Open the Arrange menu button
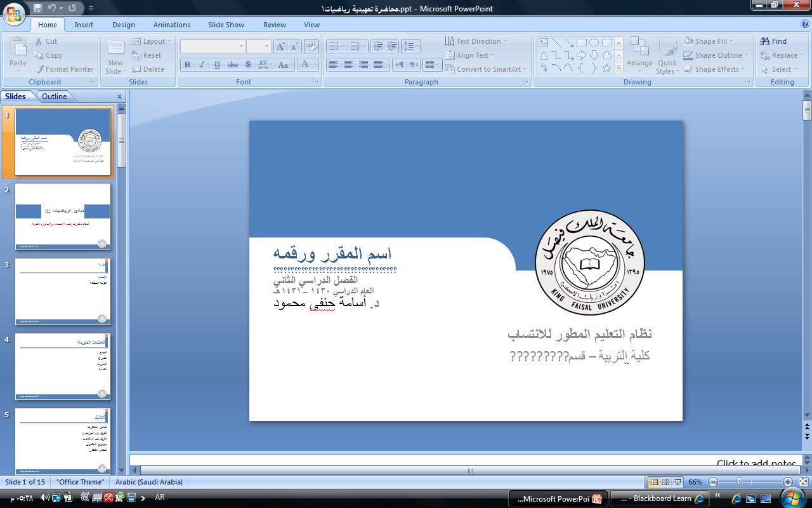812x508 pixels. 639,55
